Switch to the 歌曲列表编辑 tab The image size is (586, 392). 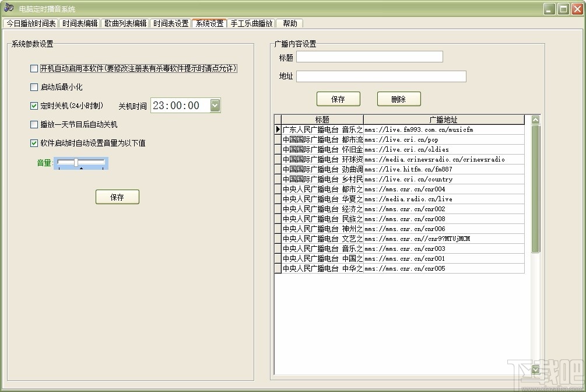coord(124,23)
